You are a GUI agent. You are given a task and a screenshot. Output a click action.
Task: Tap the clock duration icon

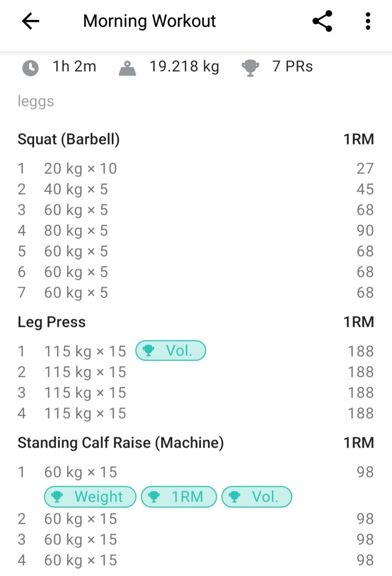[30, 68]
